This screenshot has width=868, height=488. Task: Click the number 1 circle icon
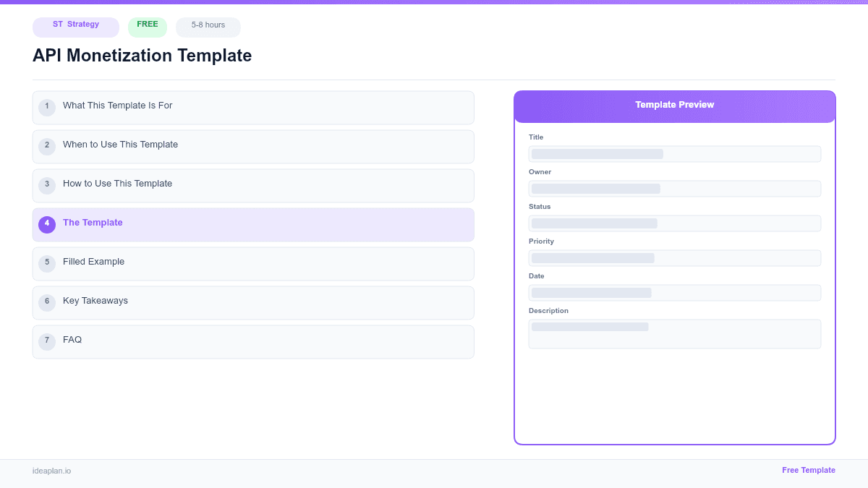[x=47, y=107]
